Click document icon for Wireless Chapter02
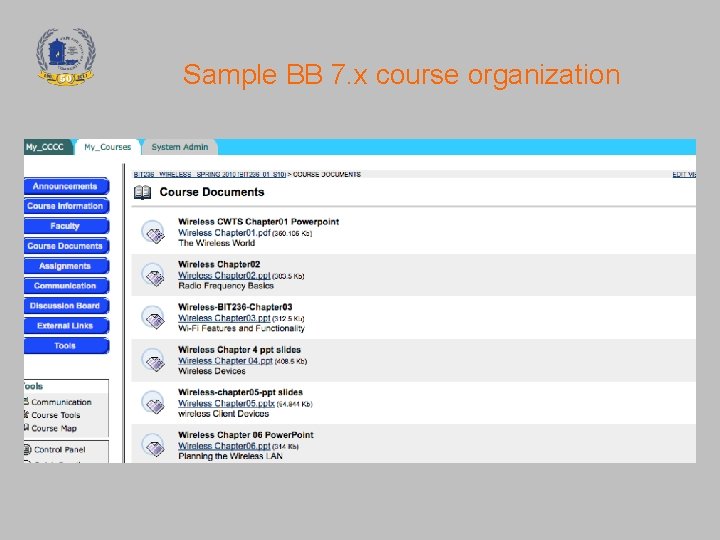This screenshot has width=720, height=540. (x=153, y=275)
